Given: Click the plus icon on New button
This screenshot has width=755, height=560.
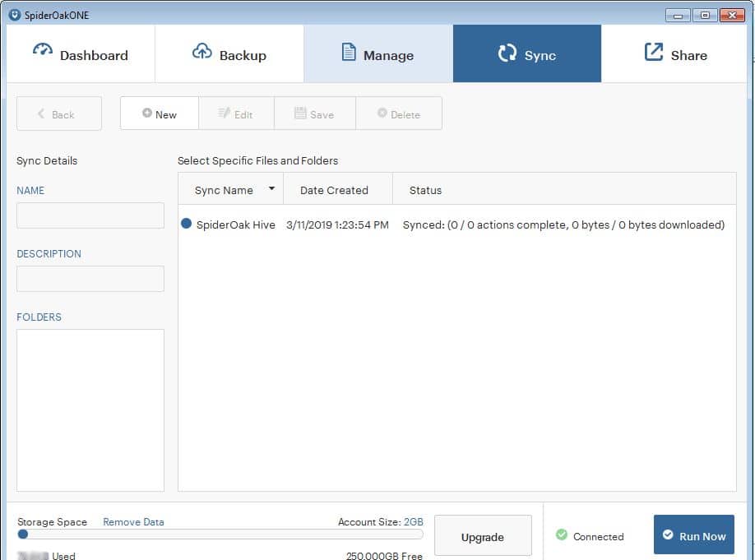Looking at the screenshot, I should click(x=147, y=113).
